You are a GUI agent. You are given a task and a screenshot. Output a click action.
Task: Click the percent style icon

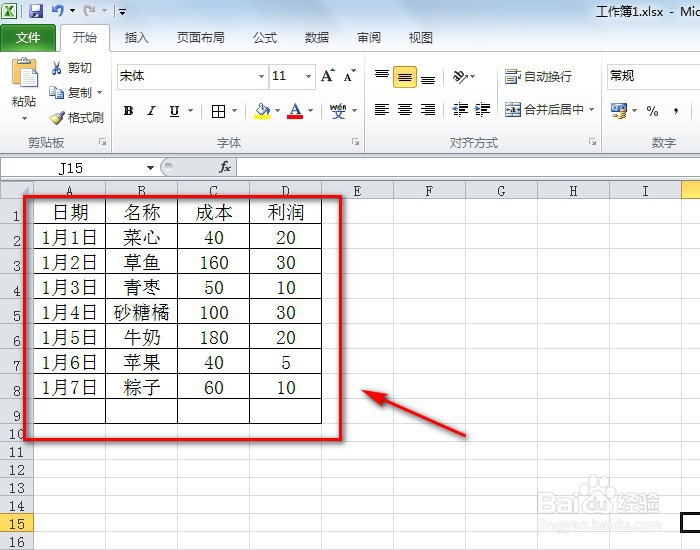point(652,111)
